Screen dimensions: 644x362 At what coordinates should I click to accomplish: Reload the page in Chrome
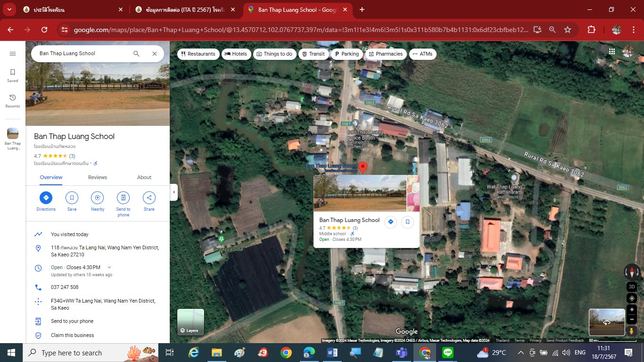pyautogui.click(x=44, y=30)
